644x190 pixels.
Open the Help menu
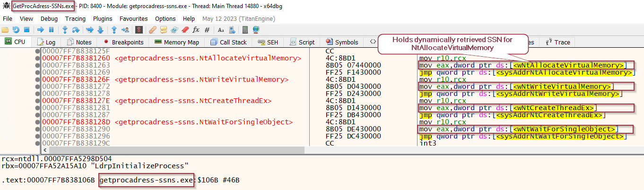click(x=189, y=18)
